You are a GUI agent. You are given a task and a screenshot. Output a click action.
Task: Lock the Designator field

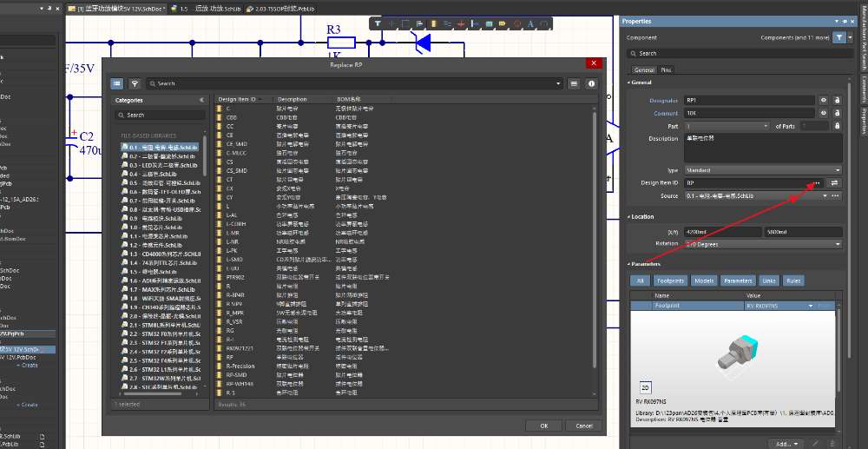click(x=837, y=100)
